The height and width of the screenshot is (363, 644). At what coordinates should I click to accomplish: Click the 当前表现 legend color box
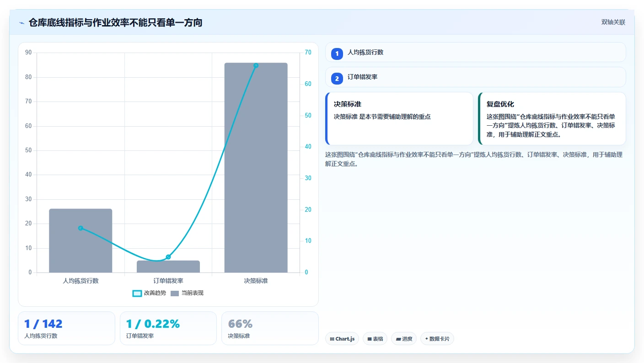(x=175, y=293)
